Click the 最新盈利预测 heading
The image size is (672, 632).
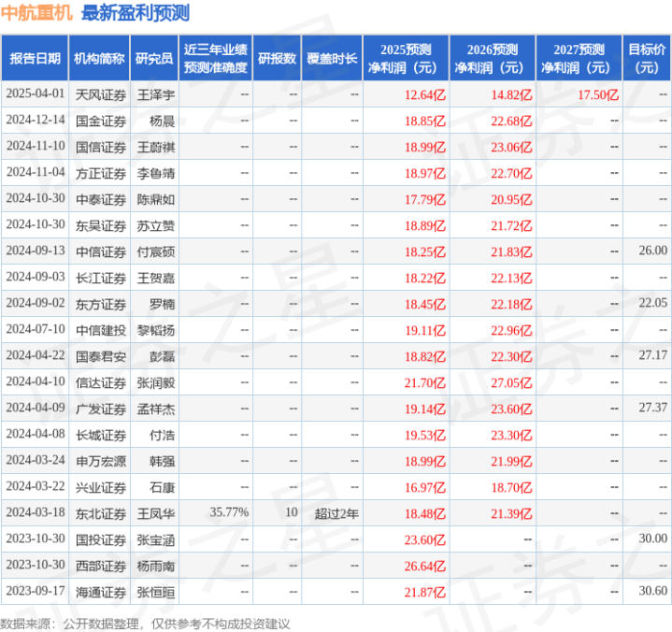coord(136,13)
